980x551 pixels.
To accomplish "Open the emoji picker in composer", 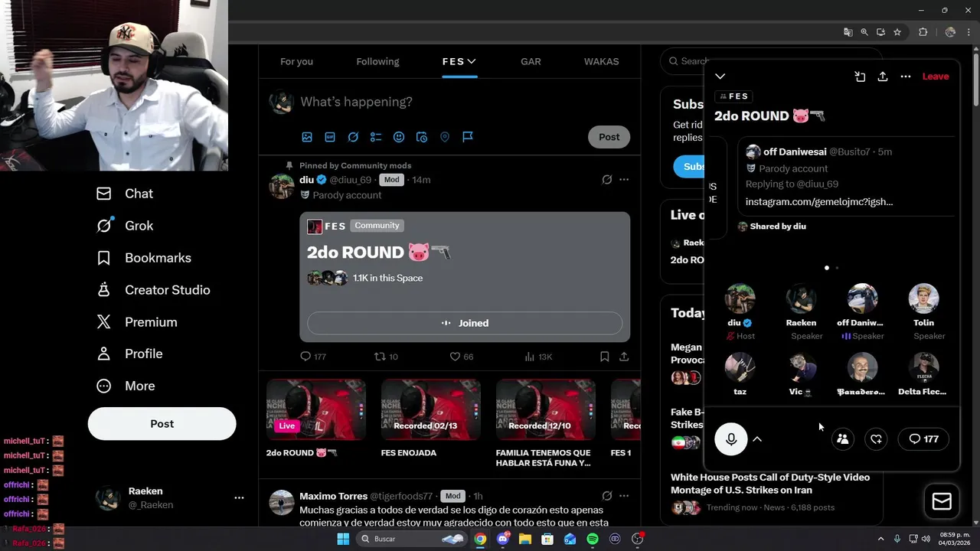I will [399, 137].
